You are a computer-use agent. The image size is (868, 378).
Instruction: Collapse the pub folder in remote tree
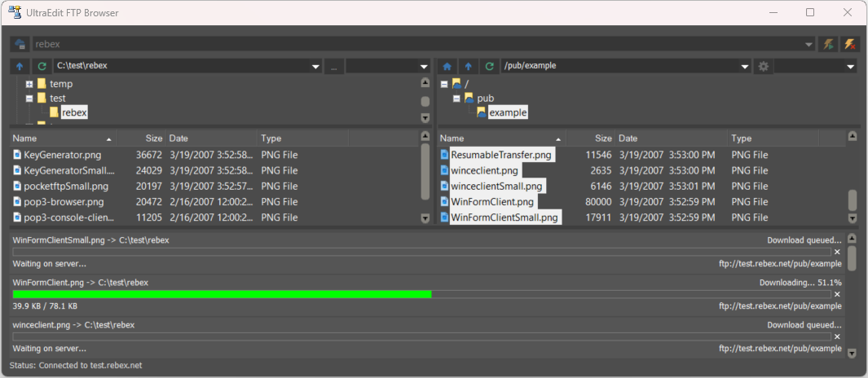click(x=456, y=99)
